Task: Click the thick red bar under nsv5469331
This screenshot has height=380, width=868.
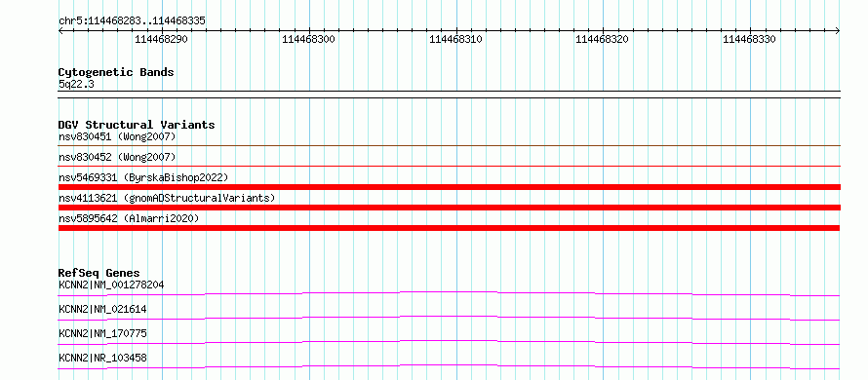Action: [449, 187]
